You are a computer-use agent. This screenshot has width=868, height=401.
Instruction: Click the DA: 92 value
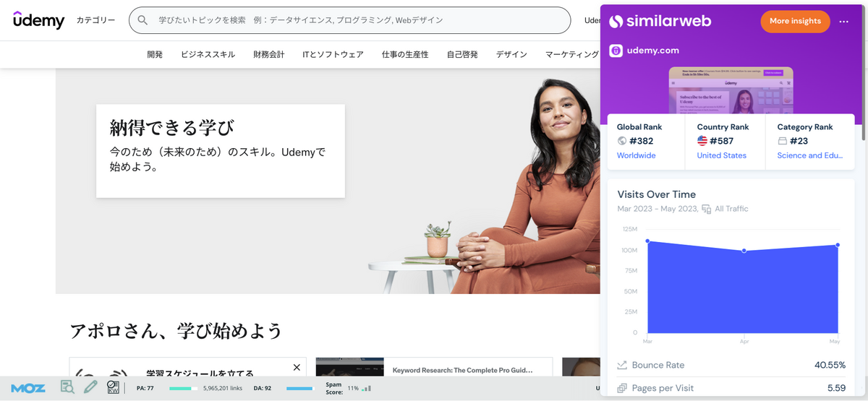pyautogui.click(x=263, y=389)
